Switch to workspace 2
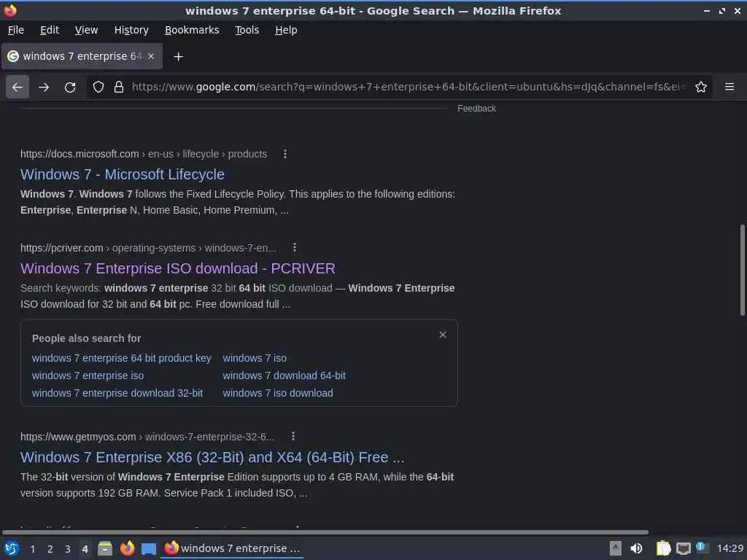The height and width of the screenshot is (560, 747). point(50,549)
